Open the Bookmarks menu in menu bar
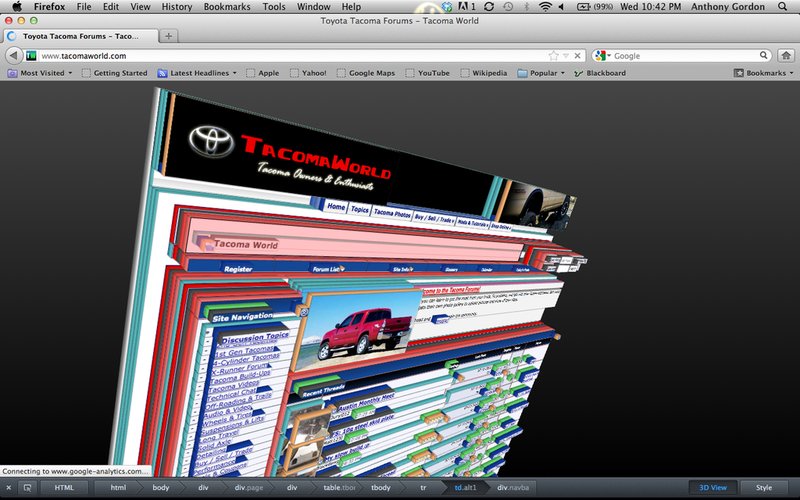Viewport: 800px width, 500px height. click(227, 7)
